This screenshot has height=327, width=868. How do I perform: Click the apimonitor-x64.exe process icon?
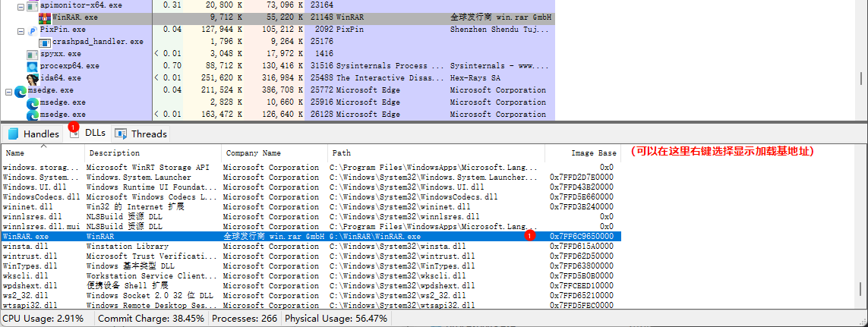(x=33, y=5)
